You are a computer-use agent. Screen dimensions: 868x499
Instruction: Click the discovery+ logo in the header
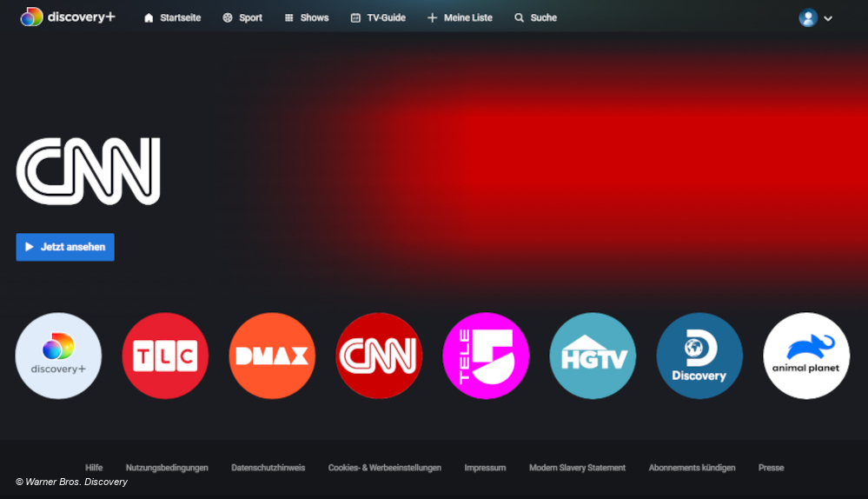pyautogui.click(x=68, y=17)
